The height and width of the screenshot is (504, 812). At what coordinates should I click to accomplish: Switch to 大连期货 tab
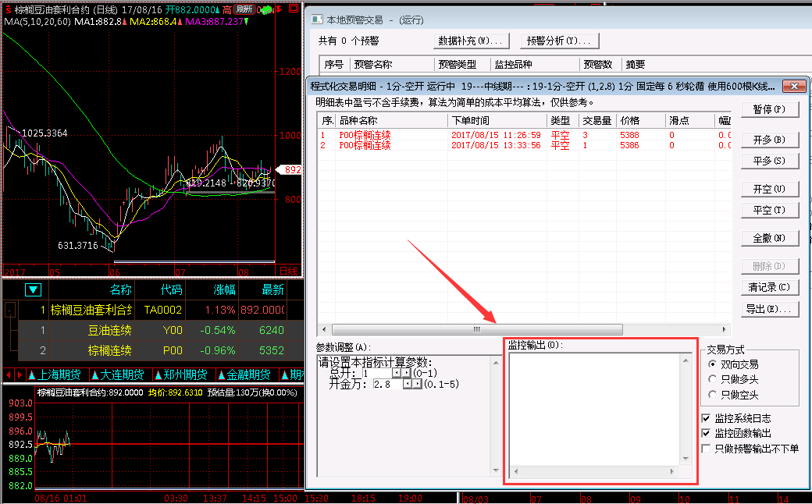(x=117, y=374)
